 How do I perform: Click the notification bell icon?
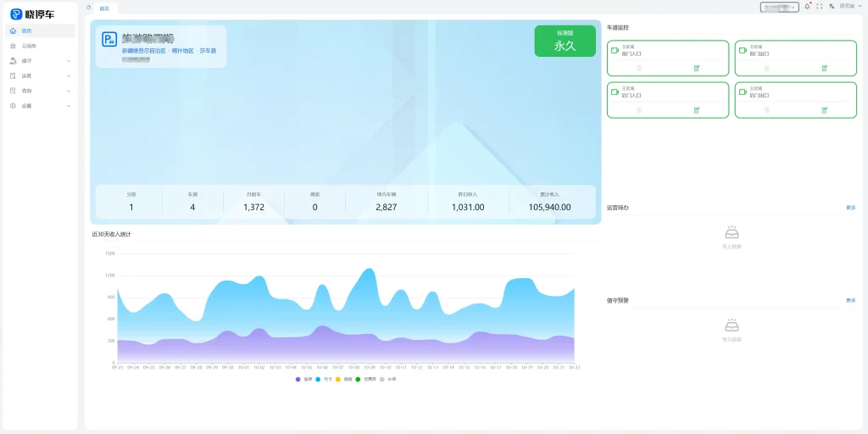(x=807, y=6)
